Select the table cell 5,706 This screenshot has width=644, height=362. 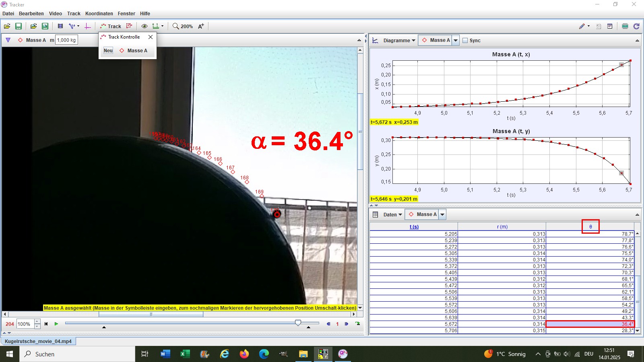click(414, 330)
